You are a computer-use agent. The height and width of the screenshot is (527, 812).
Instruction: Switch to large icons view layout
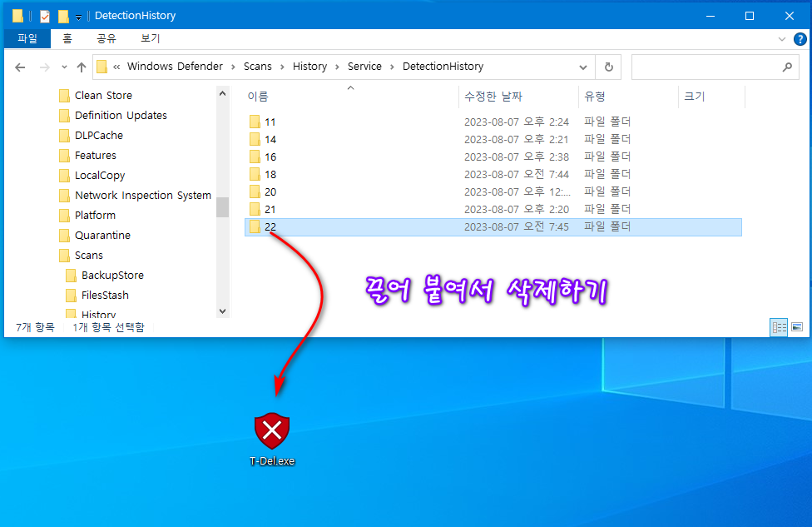click(x=797, y=327)
